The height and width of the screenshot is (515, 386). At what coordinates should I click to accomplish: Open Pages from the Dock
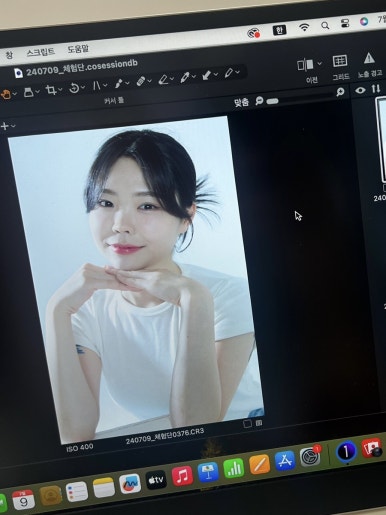point(259,464)
